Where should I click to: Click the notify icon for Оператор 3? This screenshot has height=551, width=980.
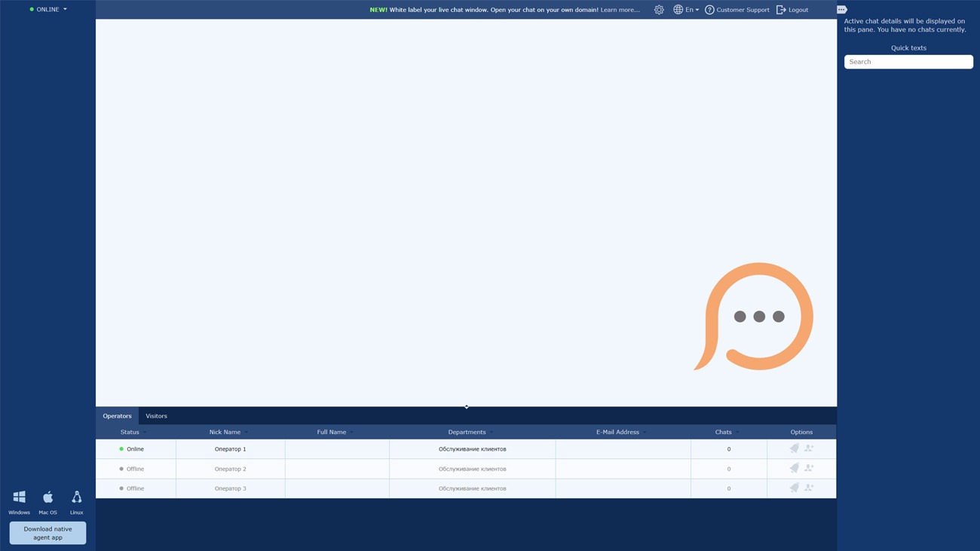tap(794, 488)
